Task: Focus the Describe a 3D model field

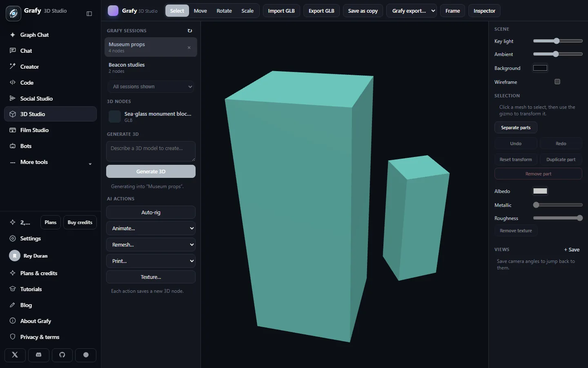Action: pos(151,151)
